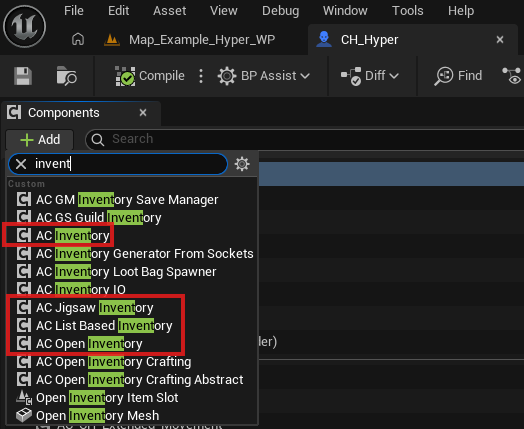Viewport: 524px width, 429px height.
Task: Select the AC Inventory component
Action: (x=132, y=236)
